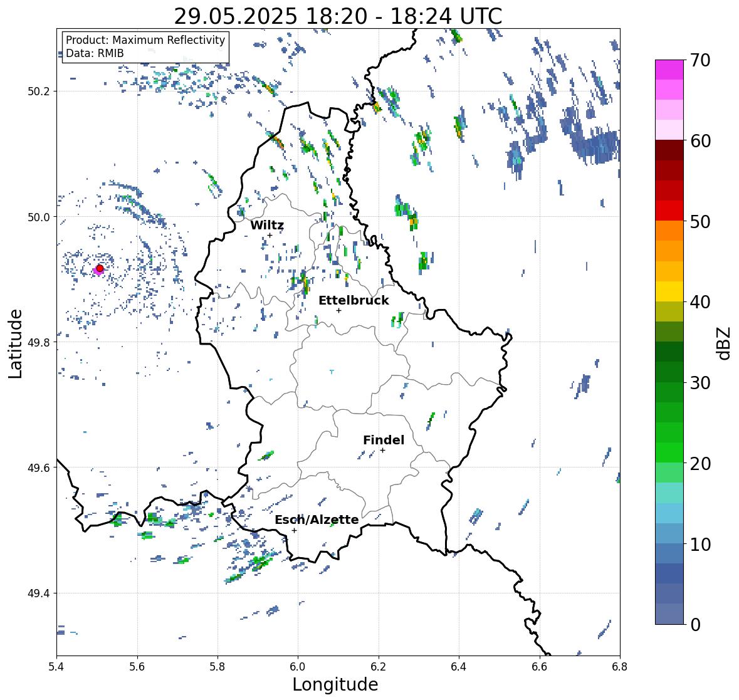Click the colorbar tick label 0
This screenshot has width=739, height=700.
pyautogui.click(x=695, y=625)
